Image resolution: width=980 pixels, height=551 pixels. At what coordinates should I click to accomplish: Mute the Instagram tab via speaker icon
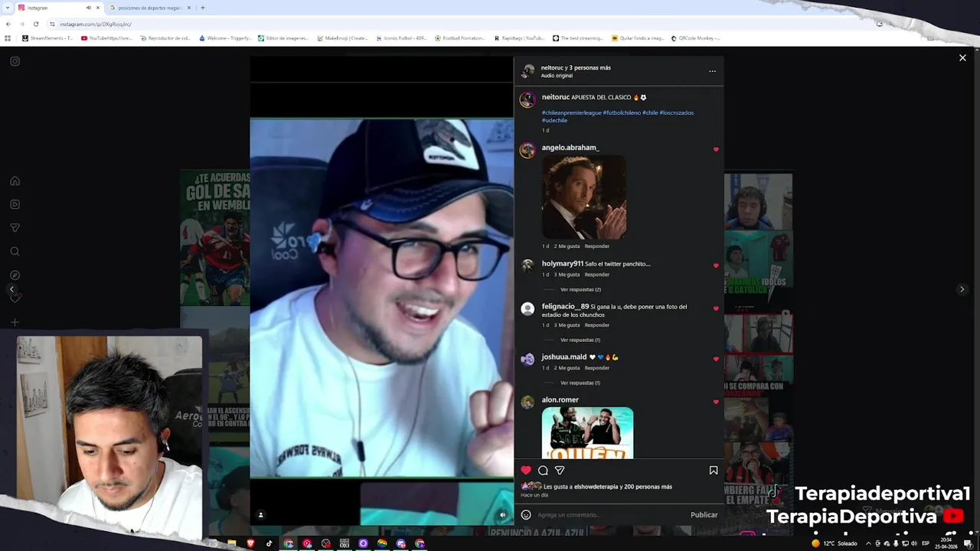point(88,8)
